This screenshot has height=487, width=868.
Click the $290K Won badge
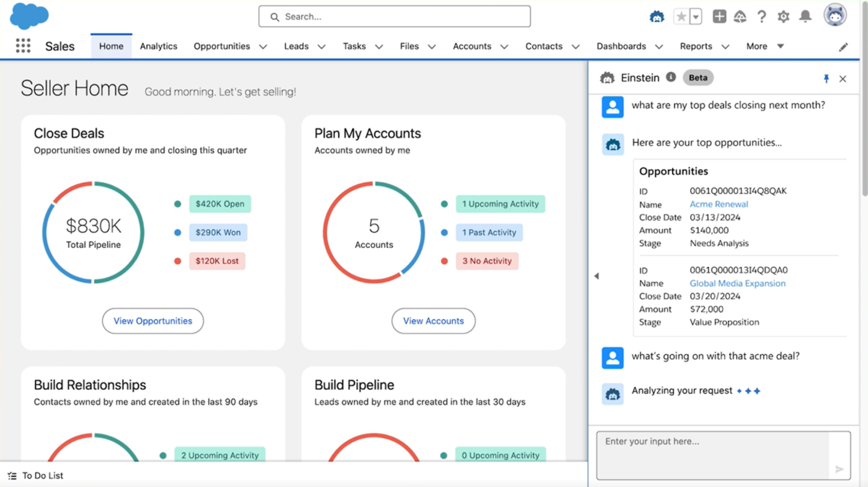tap(218, 232)
